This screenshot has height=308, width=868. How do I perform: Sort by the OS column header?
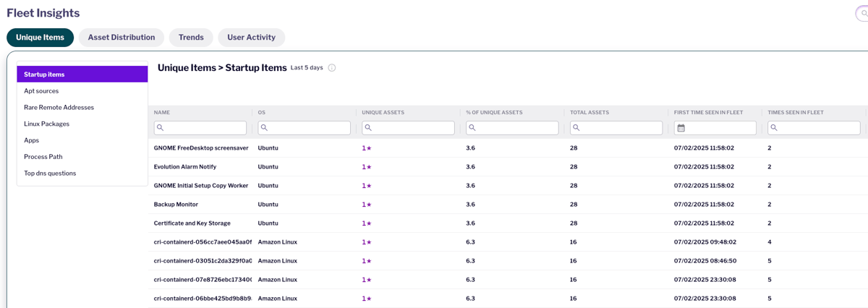pos(262,113)
